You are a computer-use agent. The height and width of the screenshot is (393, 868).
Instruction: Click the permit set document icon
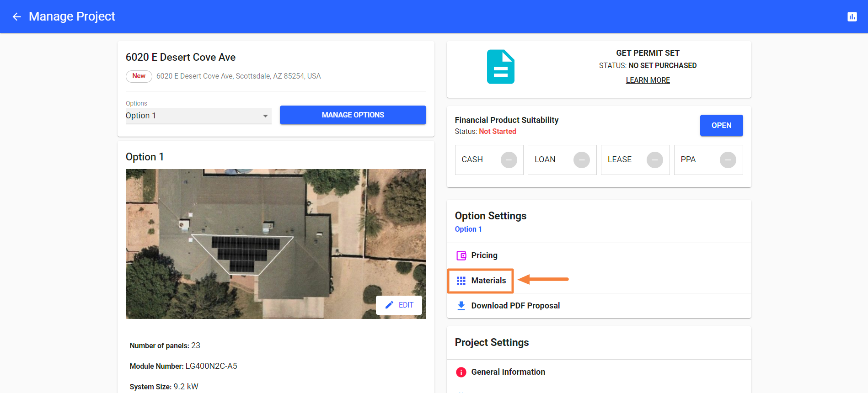pos(500,67)
